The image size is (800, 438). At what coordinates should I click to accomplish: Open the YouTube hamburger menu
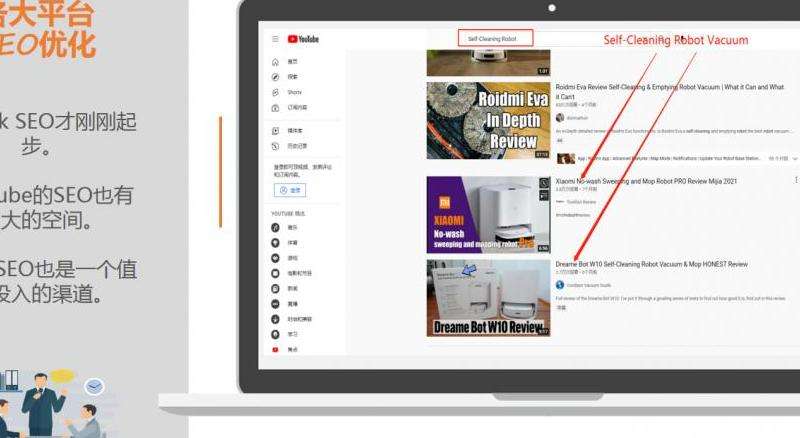coord(276,39)
